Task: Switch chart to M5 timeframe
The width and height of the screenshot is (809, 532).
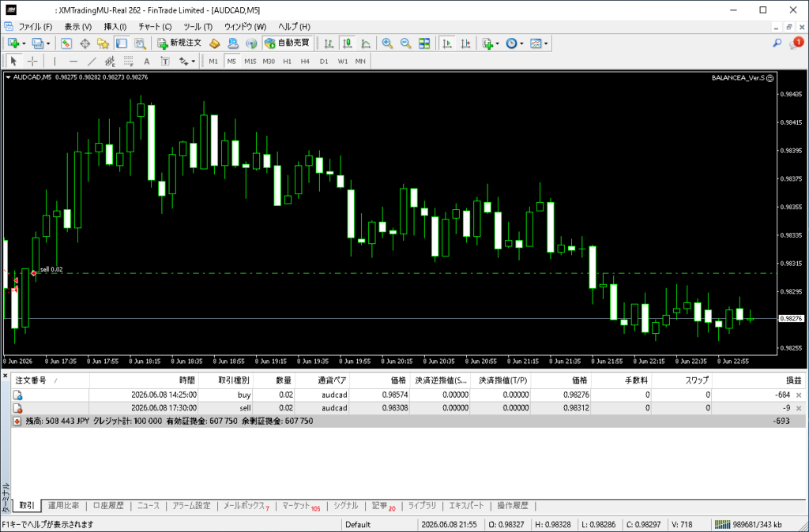Action: tap(231, 62)
